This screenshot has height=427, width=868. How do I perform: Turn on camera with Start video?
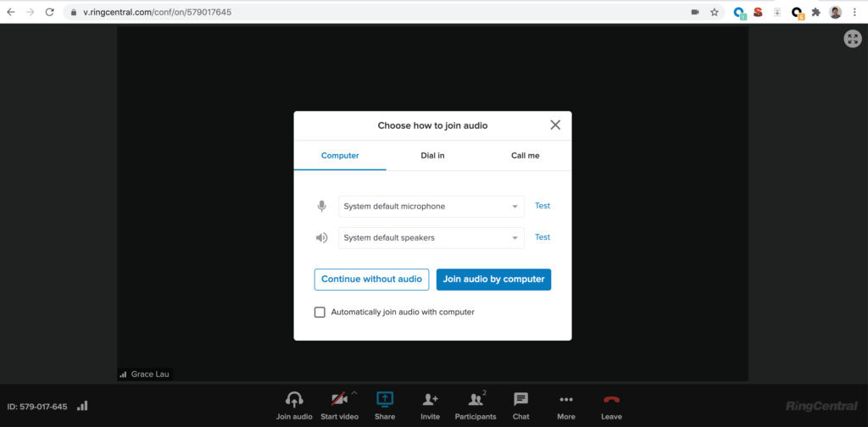tap(338, 400)
